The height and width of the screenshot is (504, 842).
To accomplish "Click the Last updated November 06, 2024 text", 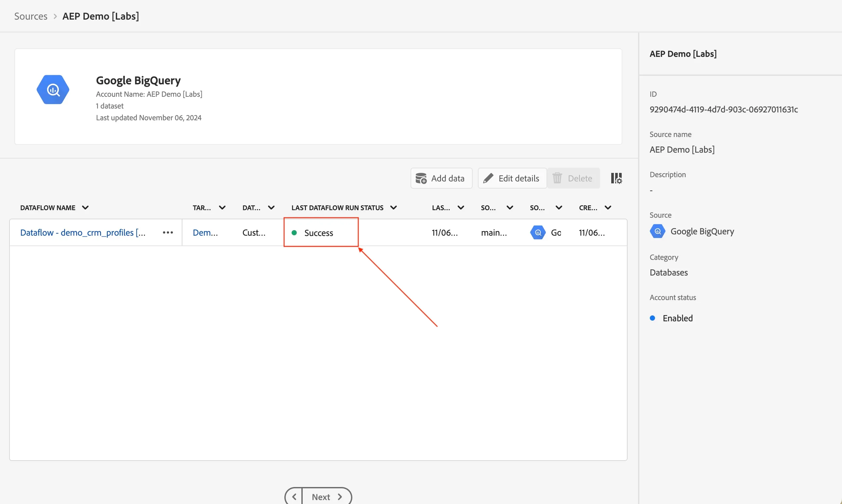I will (x=149, y=118).
